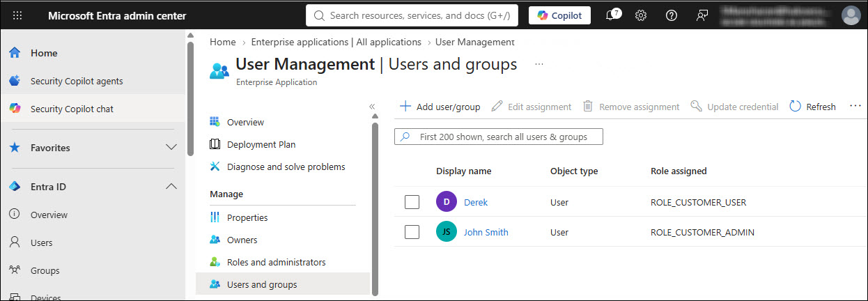
Task: Click ROLE_CUSTOMER_USER cell
Action: coord(698,202)
